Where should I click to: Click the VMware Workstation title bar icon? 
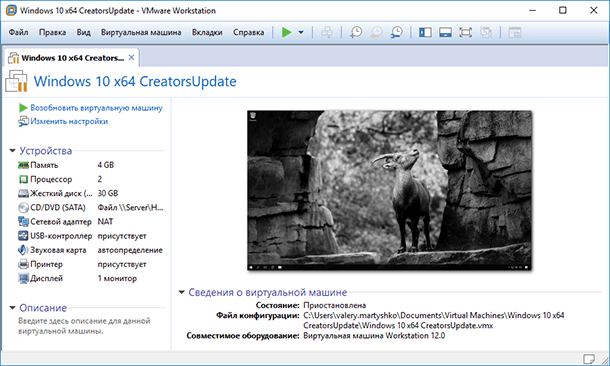[11, 11]
